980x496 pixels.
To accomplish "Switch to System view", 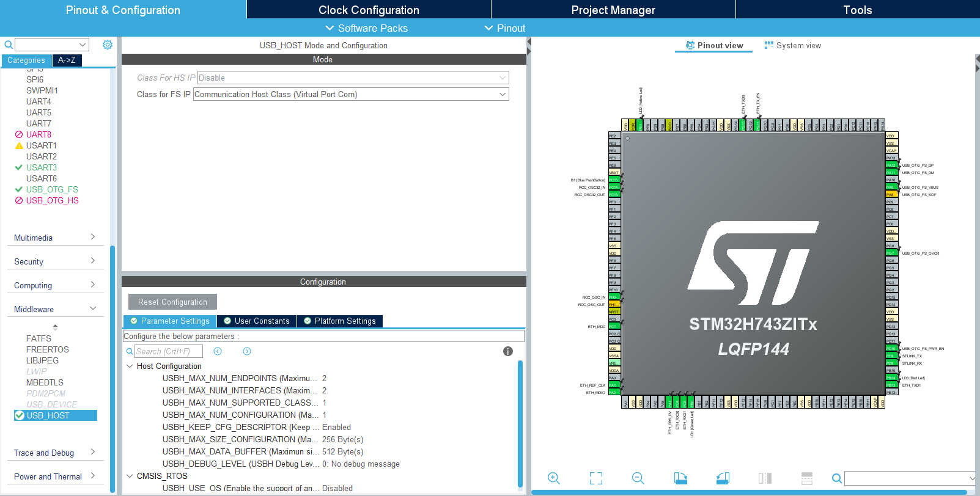I will tap(793, 46).
